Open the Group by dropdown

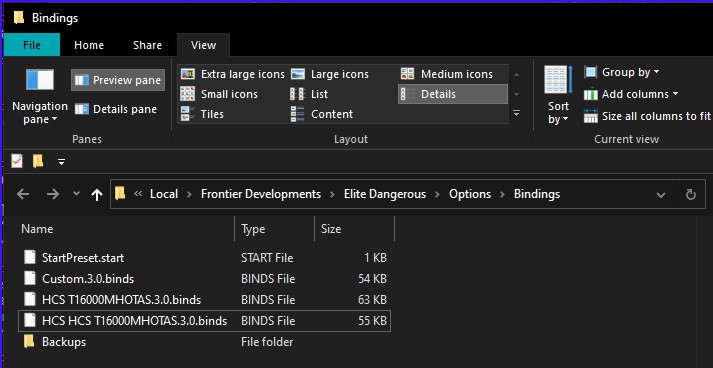coord(622,72)
